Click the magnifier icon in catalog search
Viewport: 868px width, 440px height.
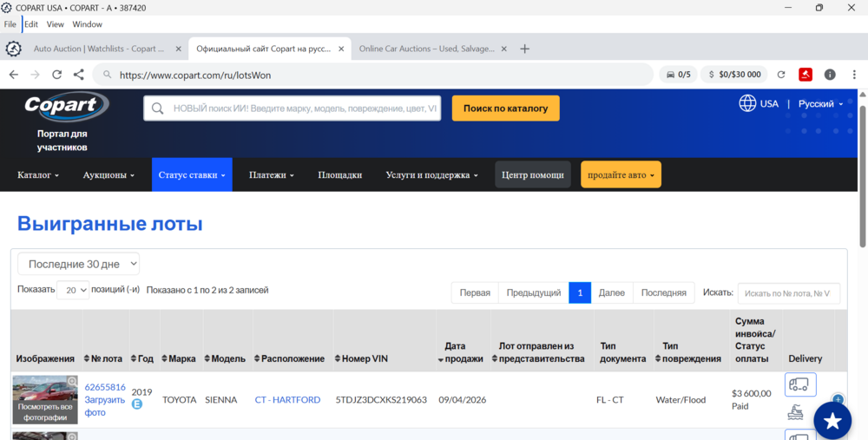click(x=157, y=108)
